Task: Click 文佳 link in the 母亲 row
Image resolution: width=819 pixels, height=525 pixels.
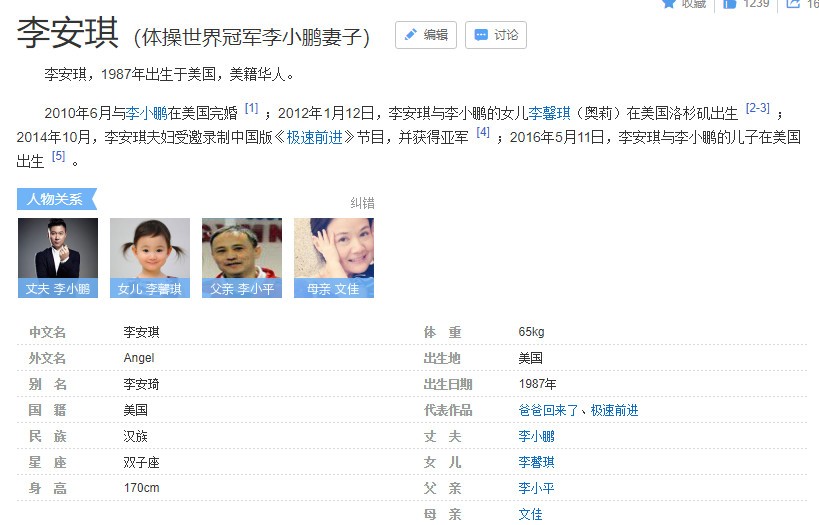Action: click(x=530, y=514)
